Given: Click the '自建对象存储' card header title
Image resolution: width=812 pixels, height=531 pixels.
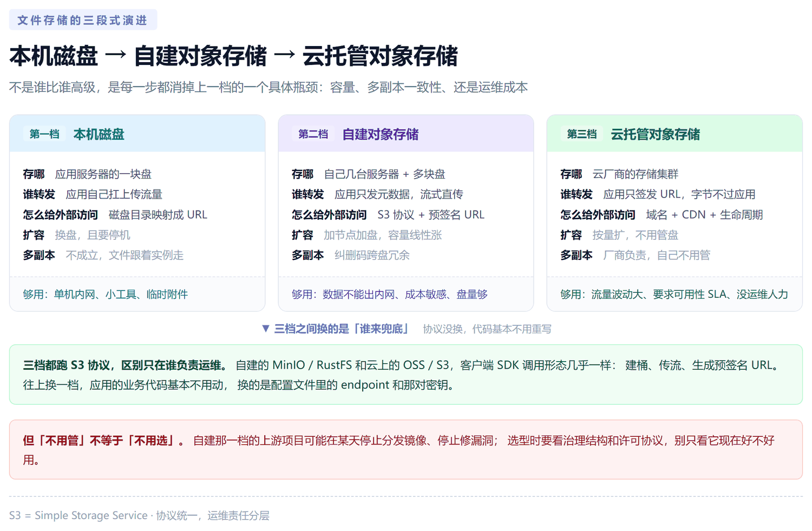Looking at the screenshot, I should coord(381,134).
